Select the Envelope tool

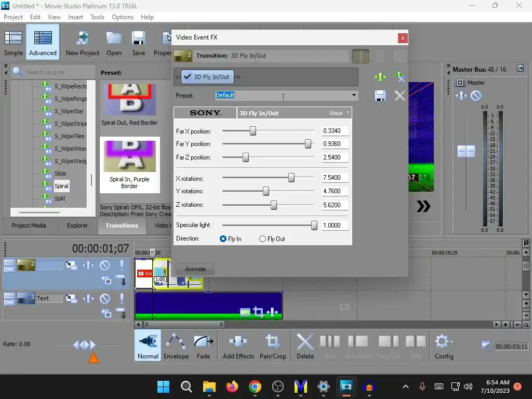pos(176,345)
